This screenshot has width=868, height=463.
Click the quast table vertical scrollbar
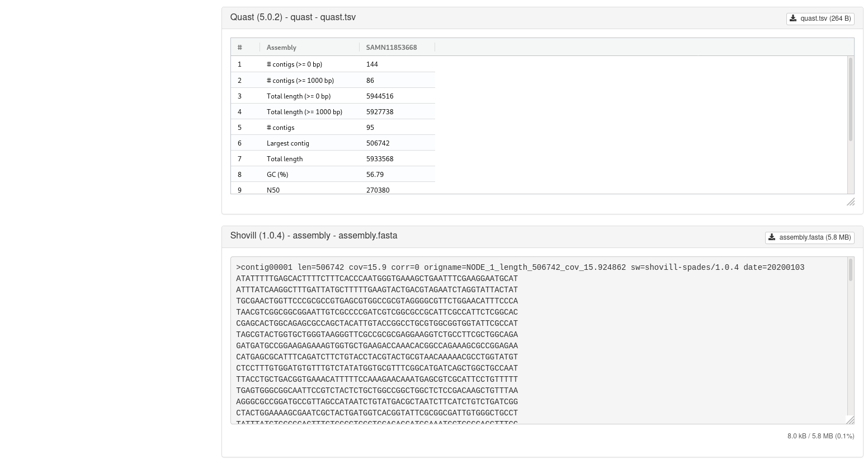pos(851,99)
